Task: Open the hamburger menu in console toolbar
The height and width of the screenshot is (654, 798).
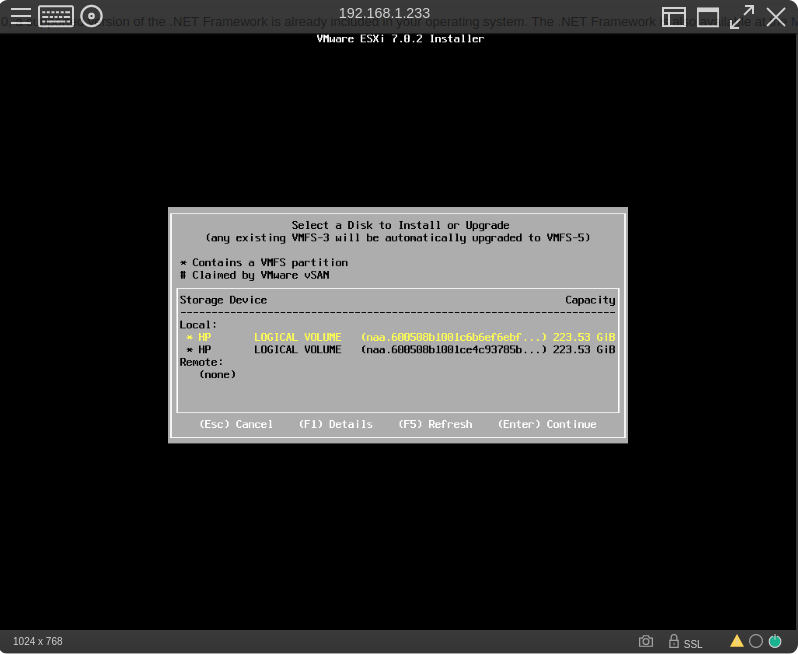Action: click(21, 16)
